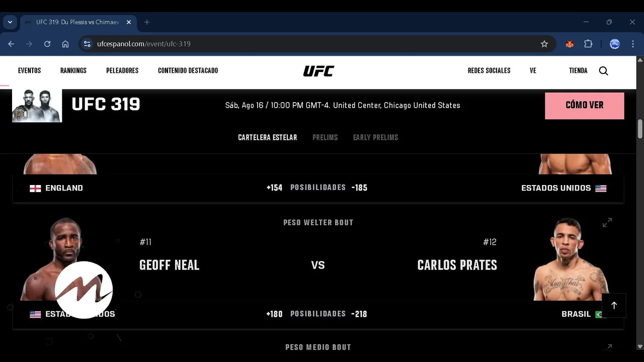The width and height of the screenshot is (644, 362).
Task: Click the -185 odds value
Action: pos(359,188)
